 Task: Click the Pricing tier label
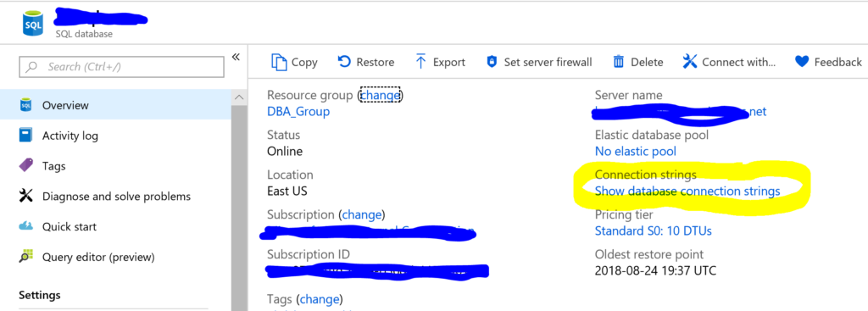[624, 214]
